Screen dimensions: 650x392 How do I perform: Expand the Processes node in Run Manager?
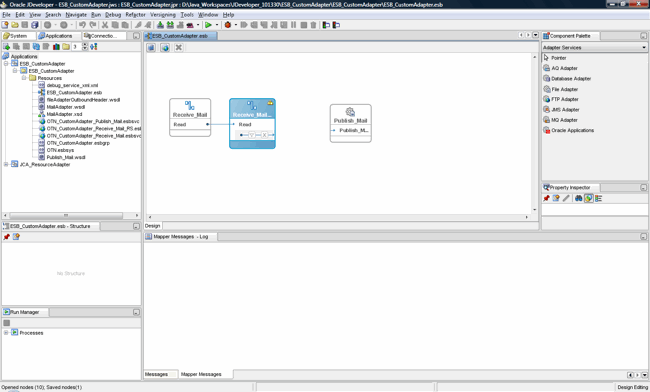tap(6, 333)
